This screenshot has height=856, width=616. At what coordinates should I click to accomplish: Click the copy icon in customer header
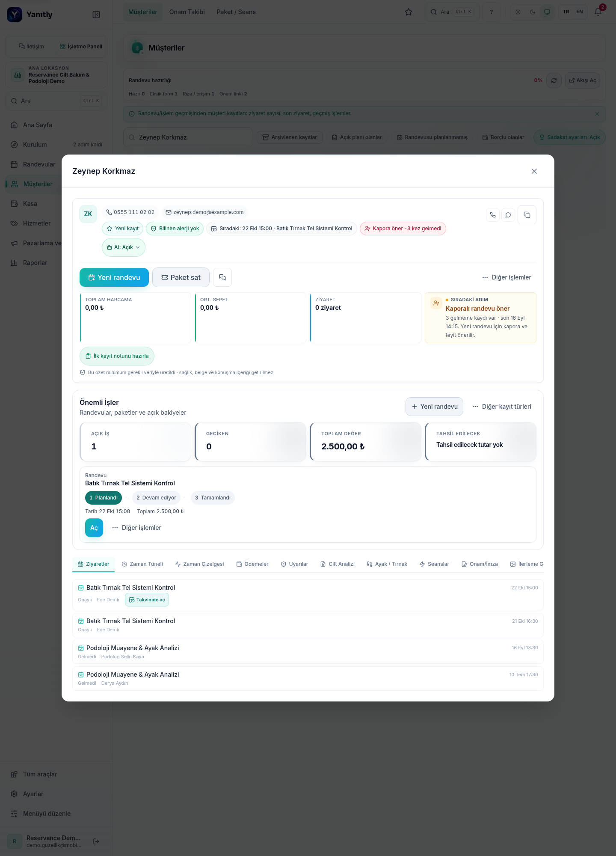527,215
